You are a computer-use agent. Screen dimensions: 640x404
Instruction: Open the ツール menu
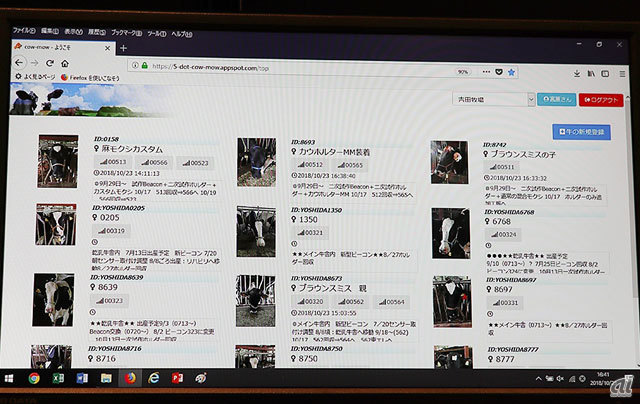tap(157, 33)
